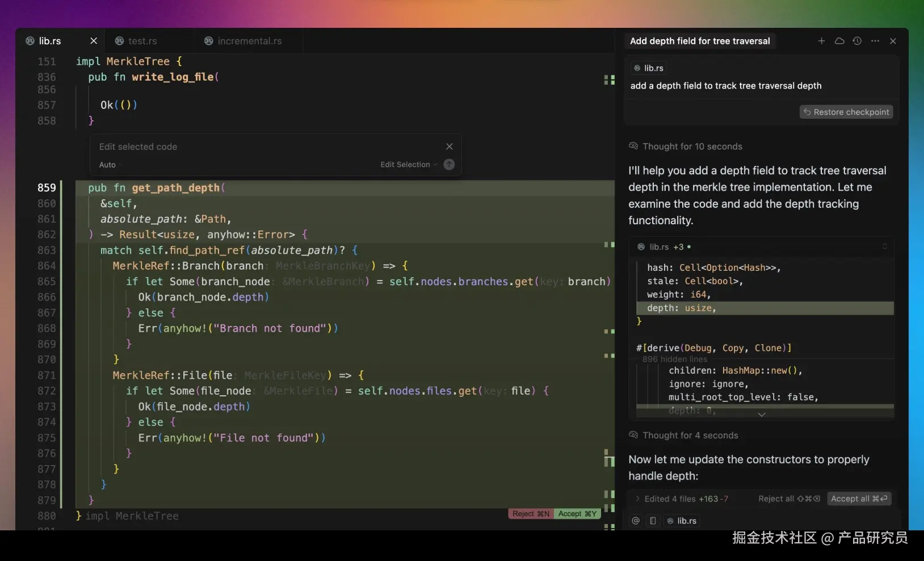The width and height of the screenshot is (924, 561).
Task: Click the brain icon beside Thought for 4 seconds
Action: pos(633,436)
